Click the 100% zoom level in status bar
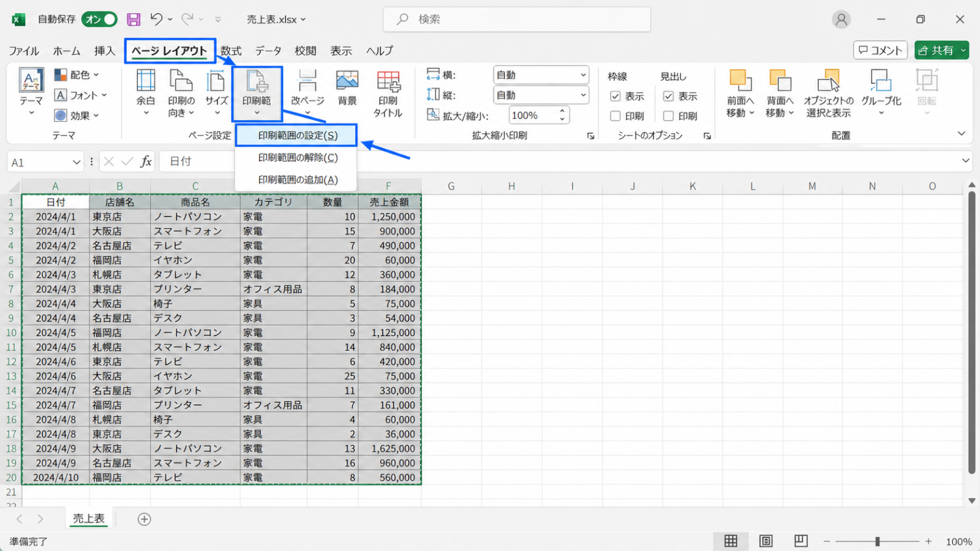Screen dimensions: 980x551 click(959, 542)
